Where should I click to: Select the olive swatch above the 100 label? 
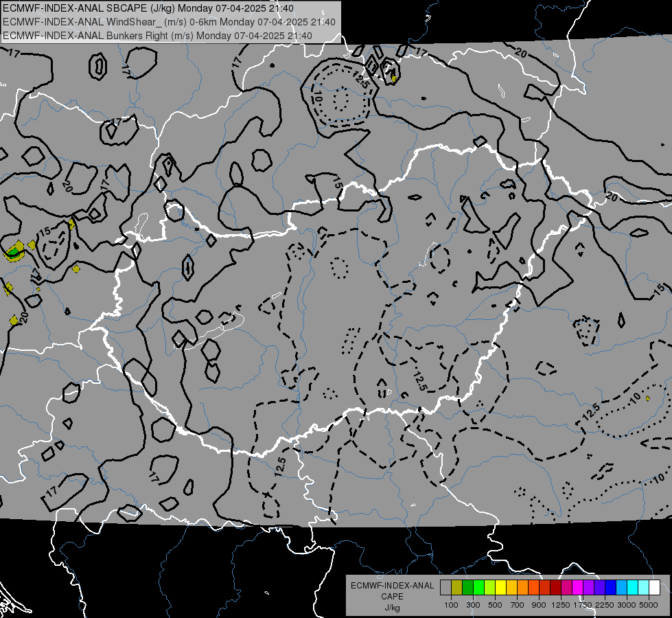(457, 588)
